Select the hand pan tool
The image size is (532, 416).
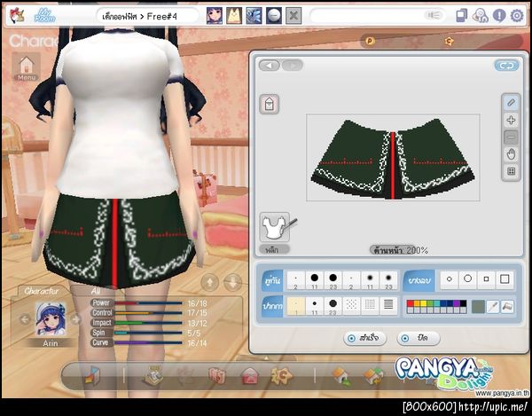(x=511, y=154)
